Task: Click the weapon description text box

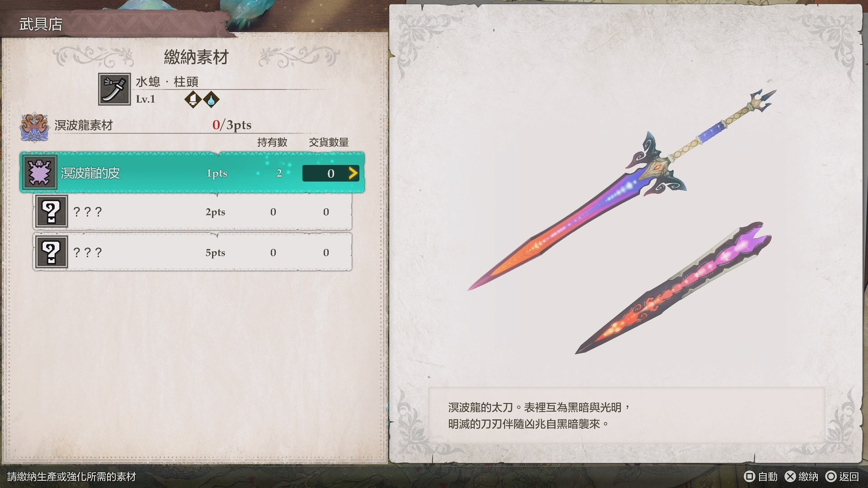Action: (x=627, y=415)
